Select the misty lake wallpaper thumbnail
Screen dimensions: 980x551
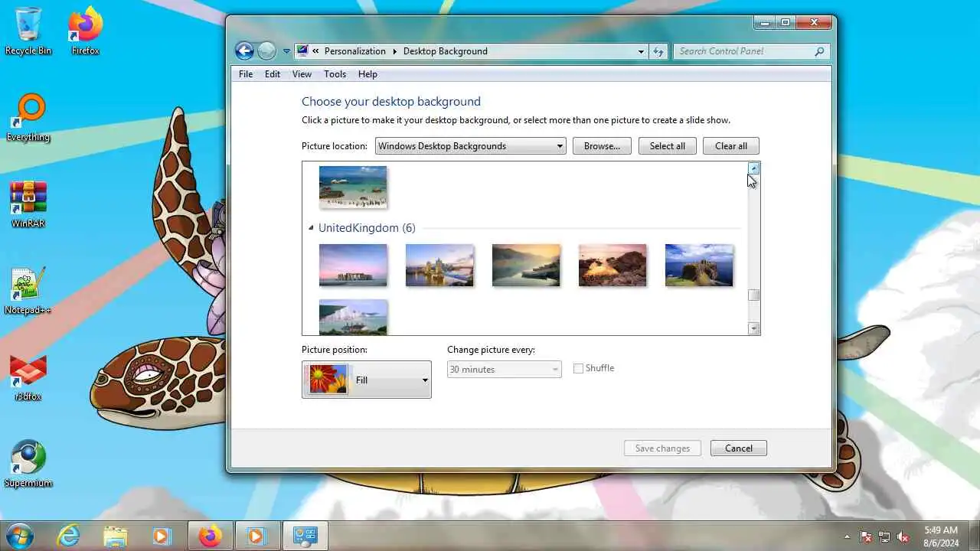pos(526,265)
